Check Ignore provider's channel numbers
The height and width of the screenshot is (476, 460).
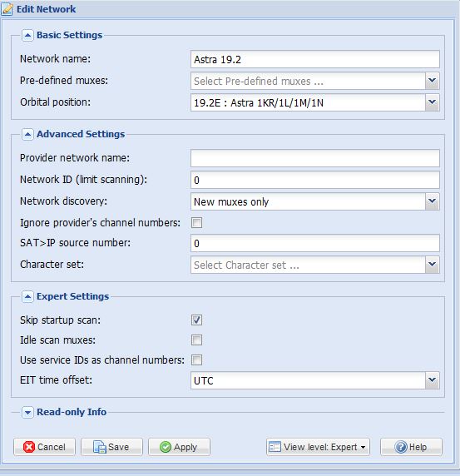pyautogui.click(x=196, y=222)
